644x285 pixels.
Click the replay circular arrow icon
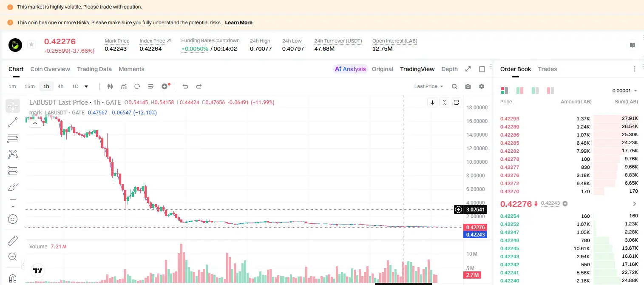pyautogui.click(x=137, y=86)
